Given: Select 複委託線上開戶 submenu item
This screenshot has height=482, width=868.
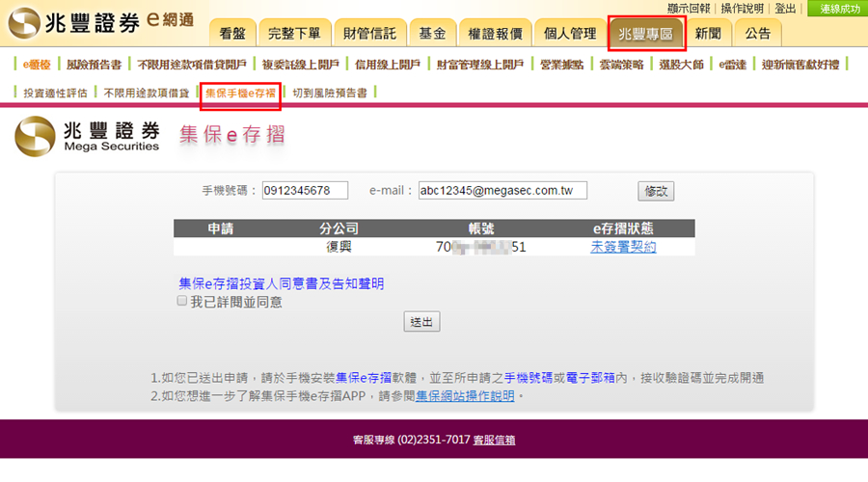Looking at the screenshot, I should tap(300, 65).
